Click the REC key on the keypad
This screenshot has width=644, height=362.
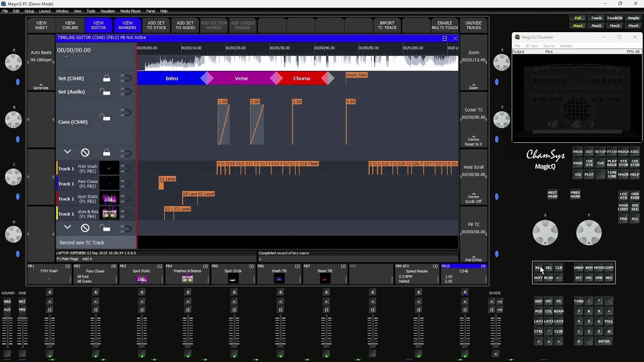(609, 278)
